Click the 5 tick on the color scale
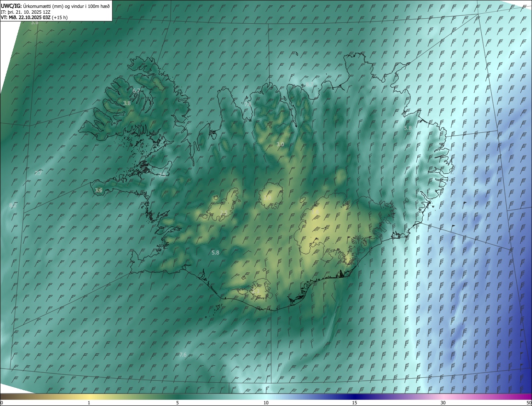Image resolution: width=532 pixels, height=406 pixels. [177, 403]
